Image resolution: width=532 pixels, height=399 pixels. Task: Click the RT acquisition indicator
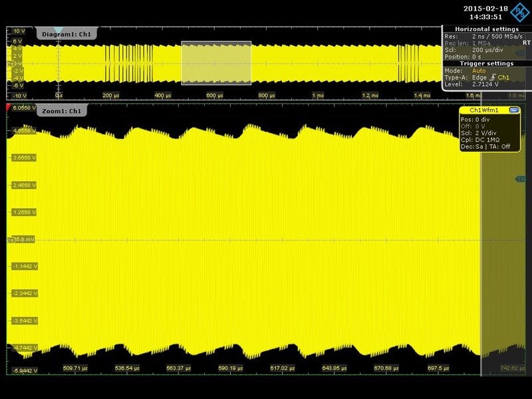[526, 43]
